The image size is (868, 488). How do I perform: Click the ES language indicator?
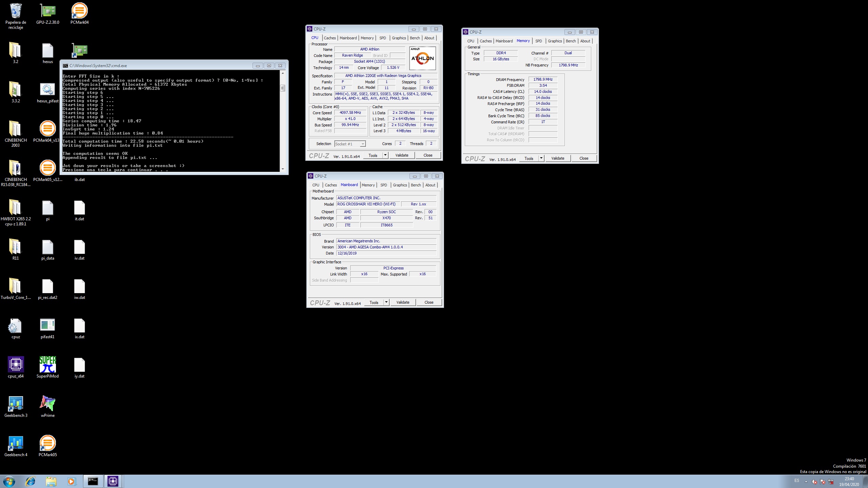[796, 481]
